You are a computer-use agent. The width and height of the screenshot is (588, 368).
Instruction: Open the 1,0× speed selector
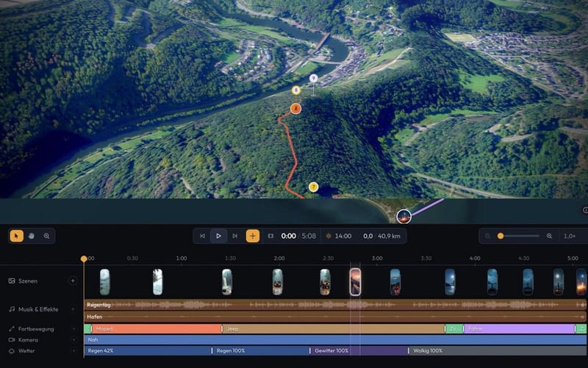click(570, 236)
